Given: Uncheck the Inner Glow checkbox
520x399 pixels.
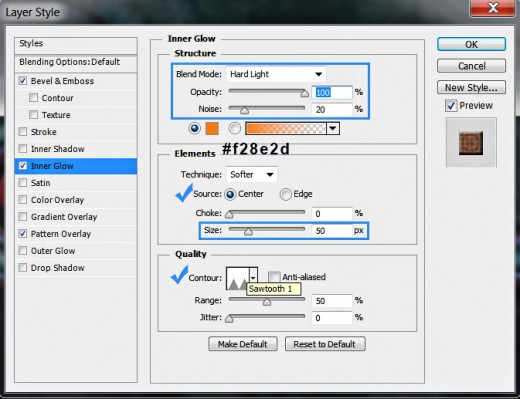Looking at the screenshot, I should point(23,166).
